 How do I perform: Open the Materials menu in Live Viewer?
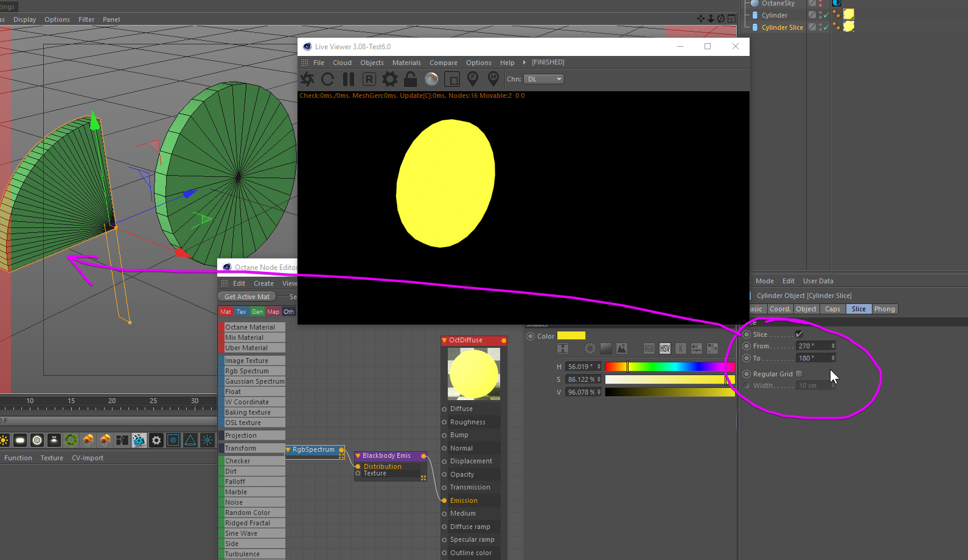pos(406,63)
